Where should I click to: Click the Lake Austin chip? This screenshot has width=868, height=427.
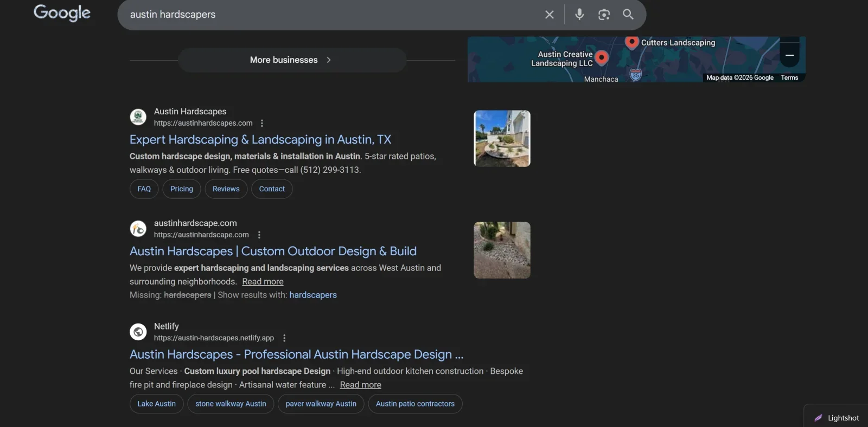tap(156, 404)
